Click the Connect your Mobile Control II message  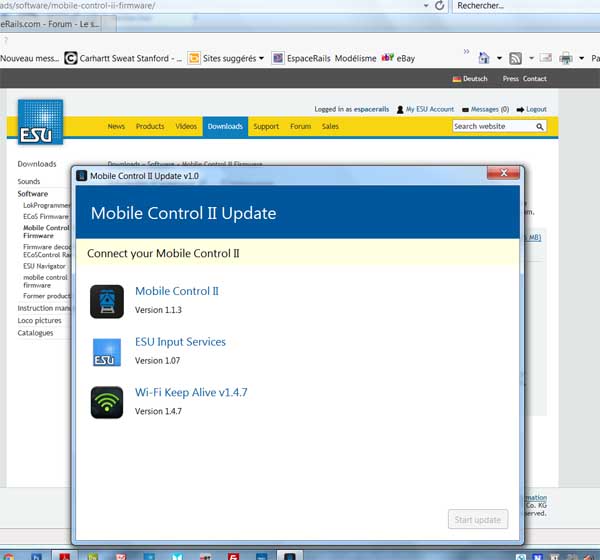click(x=163, y=253)
